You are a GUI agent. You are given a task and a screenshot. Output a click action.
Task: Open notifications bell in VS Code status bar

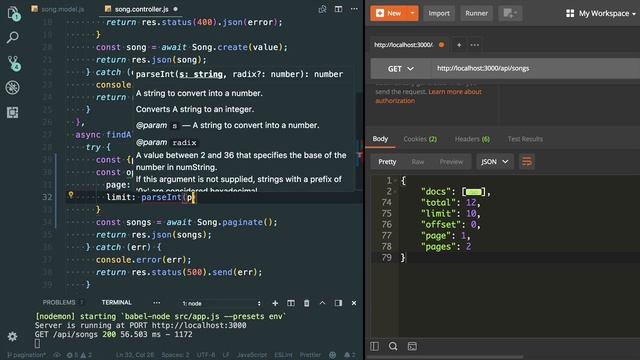[x=351, y=355]
